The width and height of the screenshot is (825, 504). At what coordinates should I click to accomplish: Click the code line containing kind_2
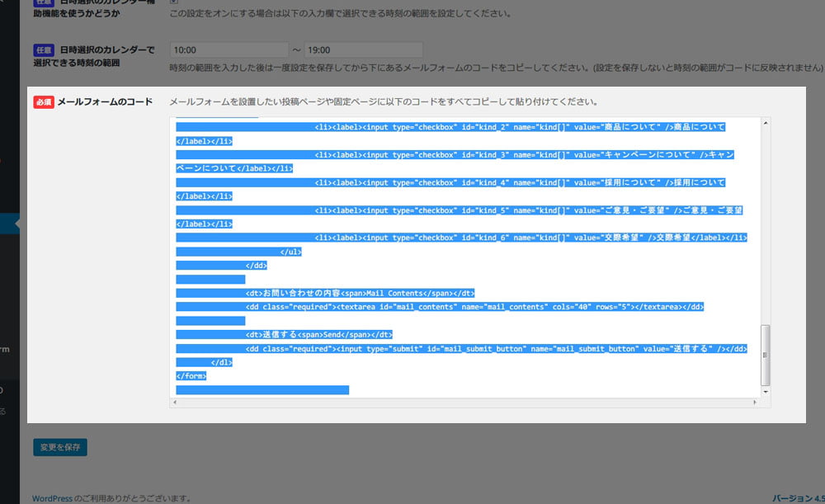451,127
